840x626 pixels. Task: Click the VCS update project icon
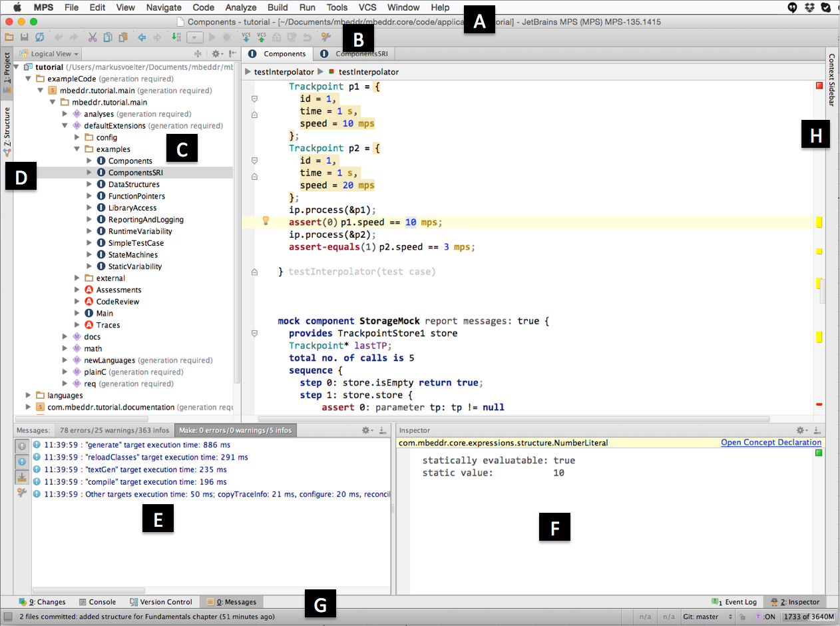246,38
